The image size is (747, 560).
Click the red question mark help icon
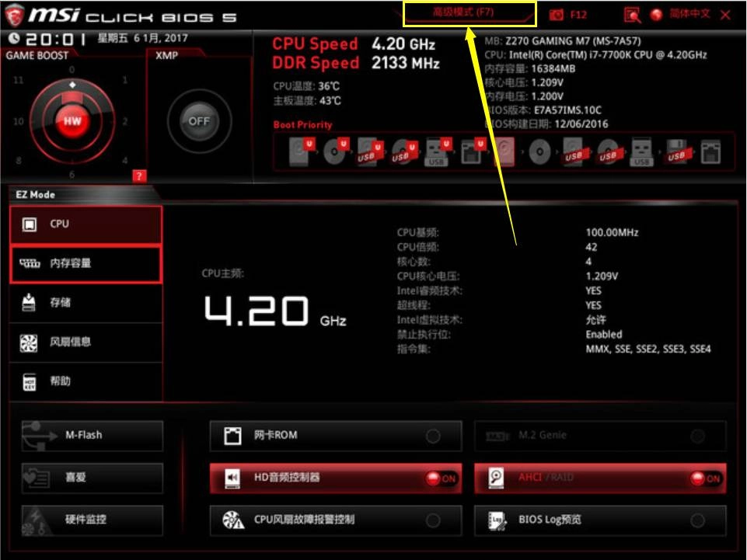coord(139,176)
